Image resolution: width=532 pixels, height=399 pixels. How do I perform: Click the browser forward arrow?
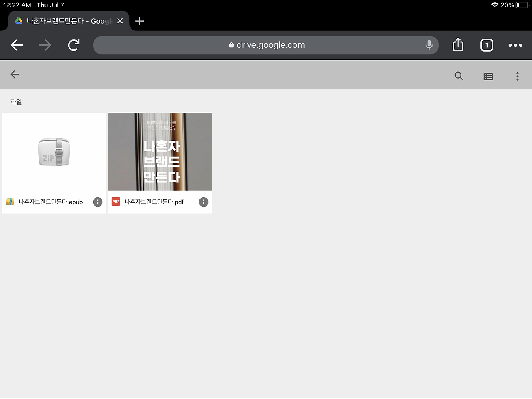coord(45,45)
